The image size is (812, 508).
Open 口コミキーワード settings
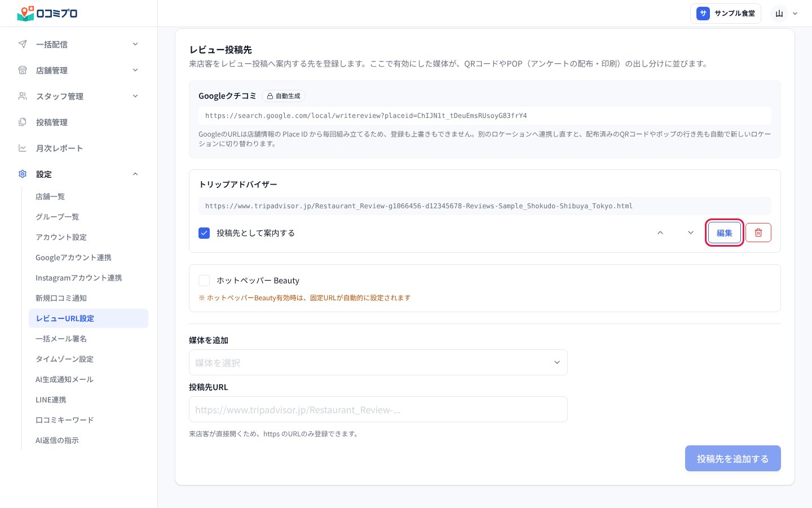pyautogui.click(x=89, y=420)
